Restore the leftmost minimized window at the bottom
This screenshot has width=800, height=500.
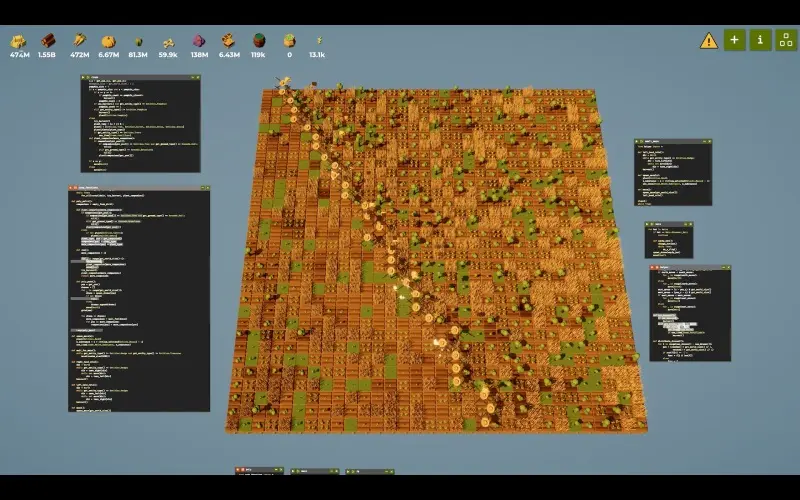(258, 470)
